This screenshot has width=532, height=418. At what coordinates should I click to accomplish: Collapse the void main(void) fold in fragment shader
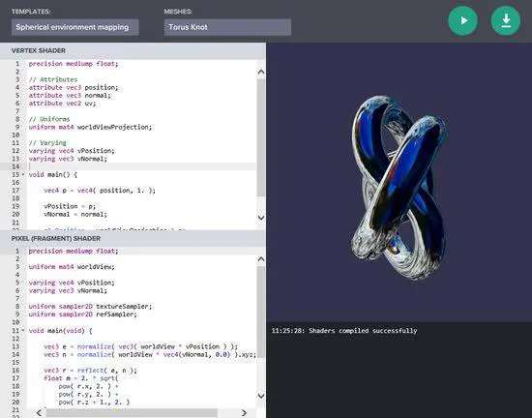(23, 330)
